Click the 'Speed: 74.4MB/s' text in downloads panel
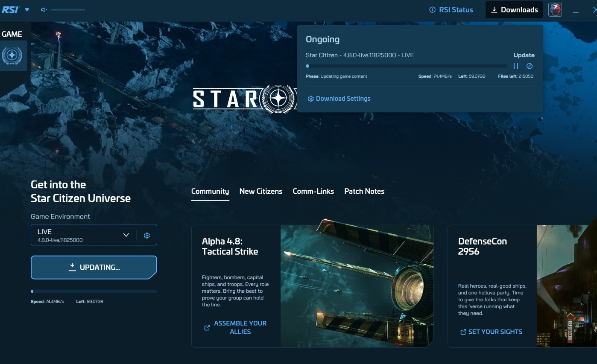This screenshot has width=597, height=364. coord(435,76)
